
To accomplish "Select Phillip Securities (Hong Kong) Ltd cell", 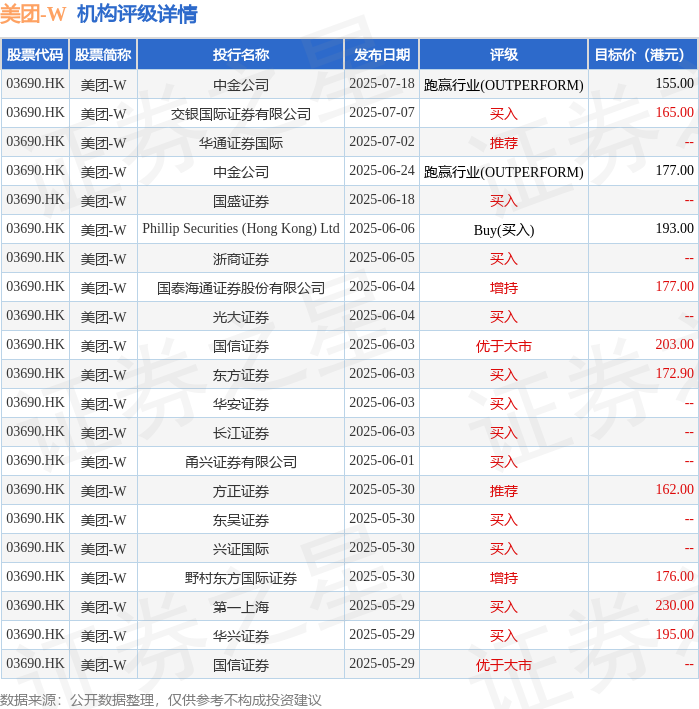I will 241,229.
